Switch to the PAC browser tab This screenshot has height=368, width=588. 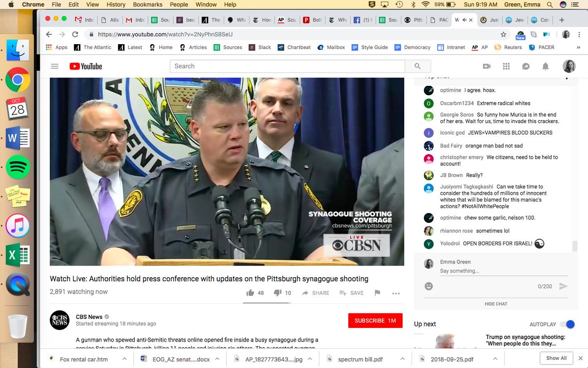point(439,20)
